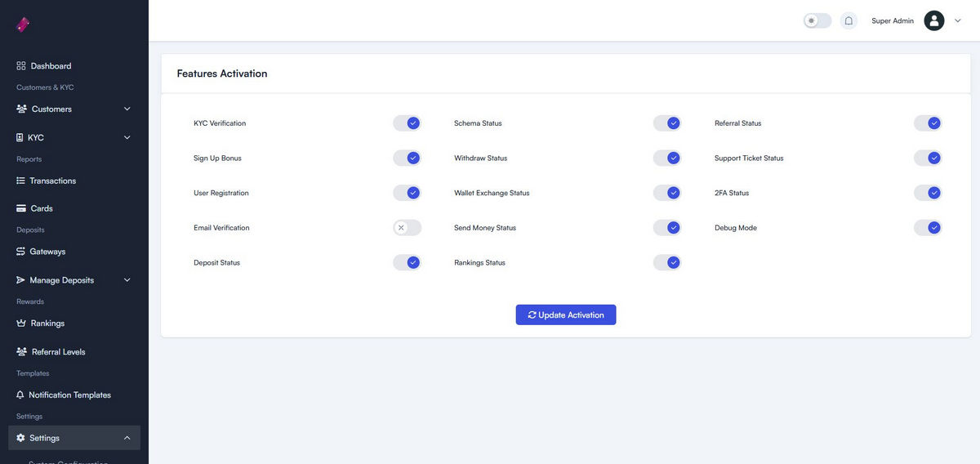Image resolution: width=980 pixels, height=464 pixels.
Task: Click the Support Ticket Status label
Action: (x=749, y=158)
